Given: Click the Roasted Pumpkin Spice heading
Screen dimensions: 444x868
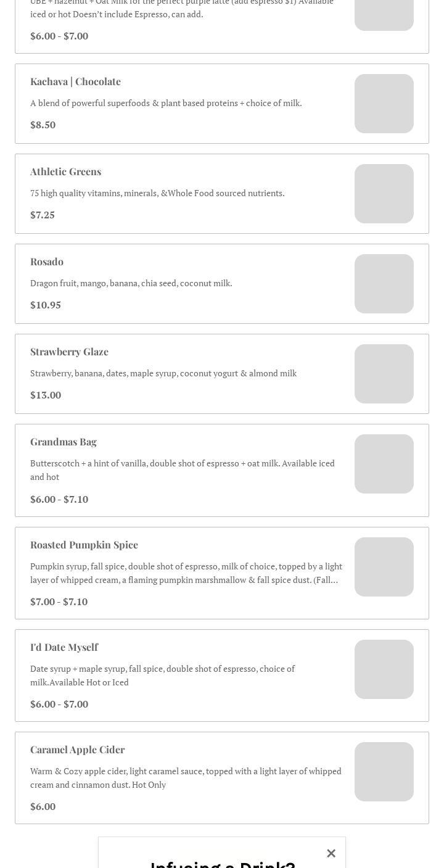Looking at the screenshot, I should click(x=84, y=545).
